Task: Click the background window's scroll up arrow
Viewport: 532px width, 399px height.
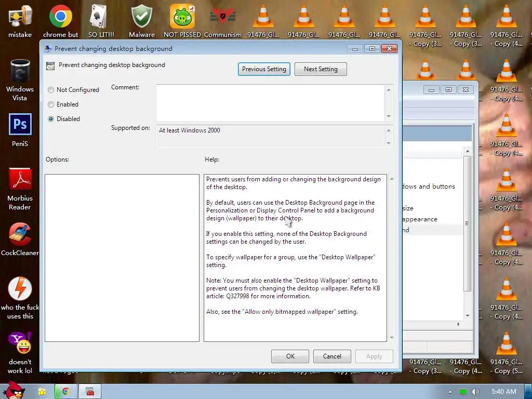Action: (x=468, y=151)
